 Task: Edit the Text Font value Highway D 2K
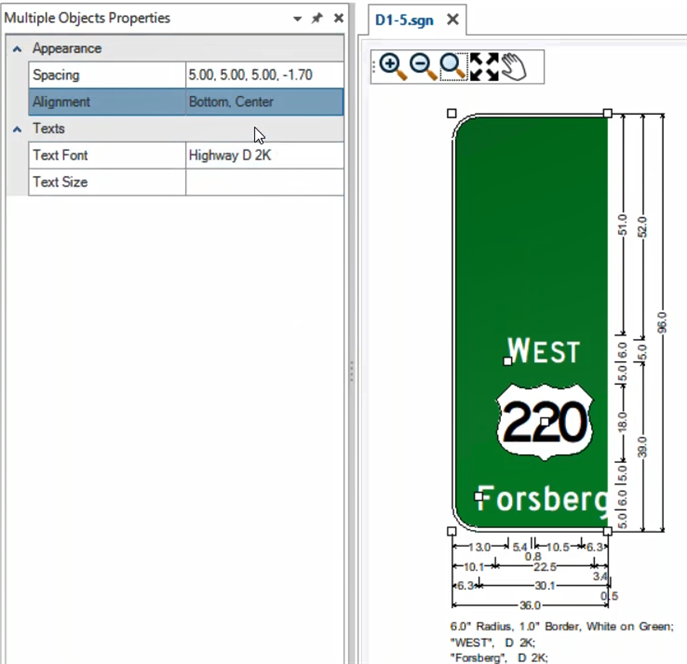coord(265,155)
